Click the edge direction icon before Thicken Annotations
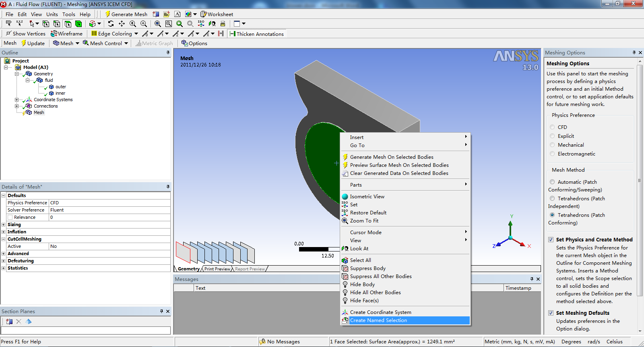 pyautogui.click(x=221, y=33)
